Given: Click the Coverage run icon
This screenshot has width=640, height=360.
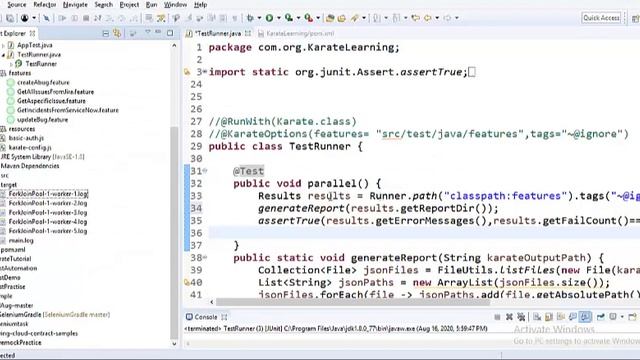Looking at the screenshot, I should 289,18.
